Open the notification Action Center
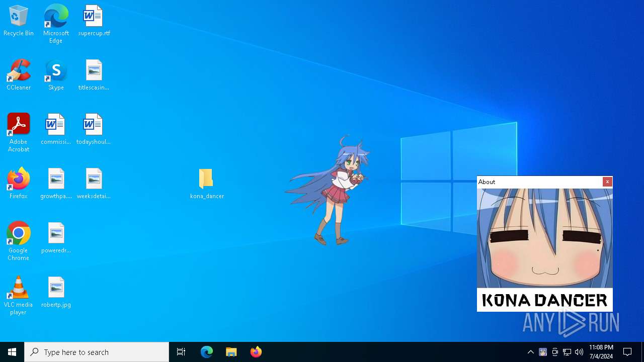This screenshot has width=644, height=362. point(628,352)
